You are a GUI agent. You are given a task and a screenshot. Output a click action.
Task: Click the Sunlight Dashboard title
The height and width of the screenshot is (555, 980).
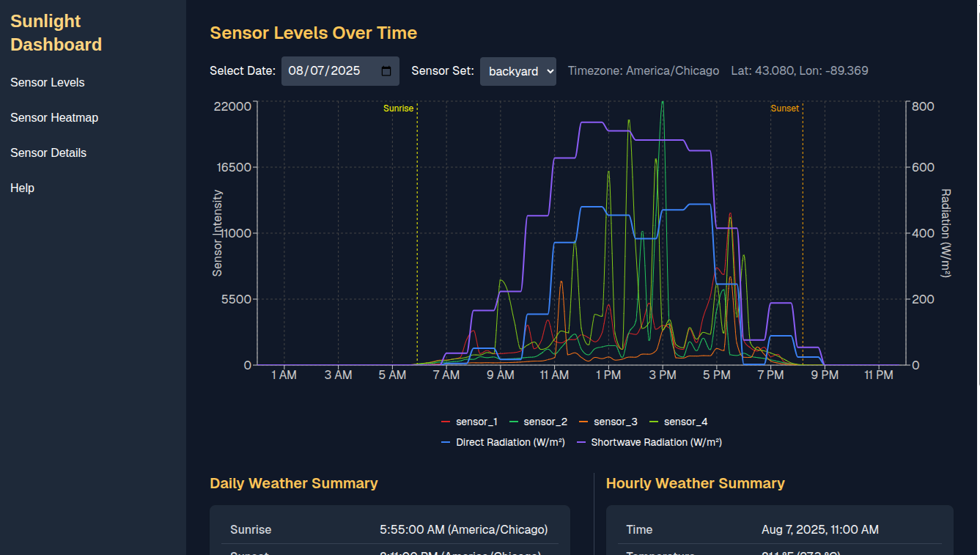(x=56, y=33)
